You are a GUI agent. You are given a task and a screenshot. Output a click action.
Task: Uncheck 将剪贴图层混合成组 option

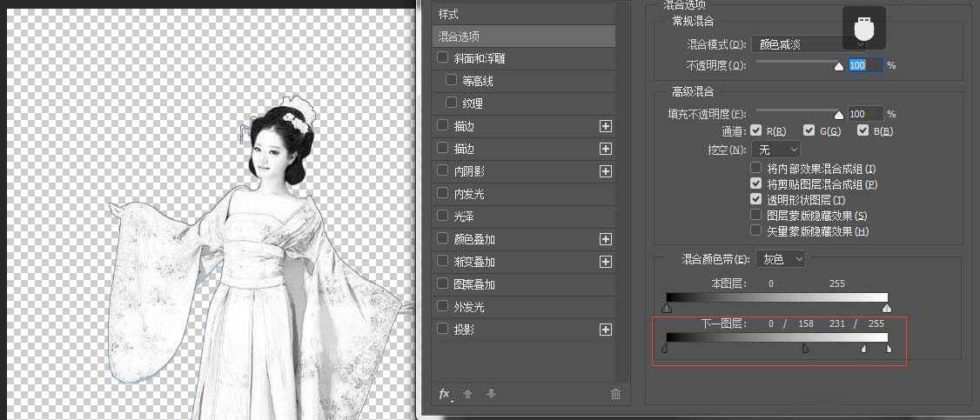pyautogui.click(x=756, y=184)
